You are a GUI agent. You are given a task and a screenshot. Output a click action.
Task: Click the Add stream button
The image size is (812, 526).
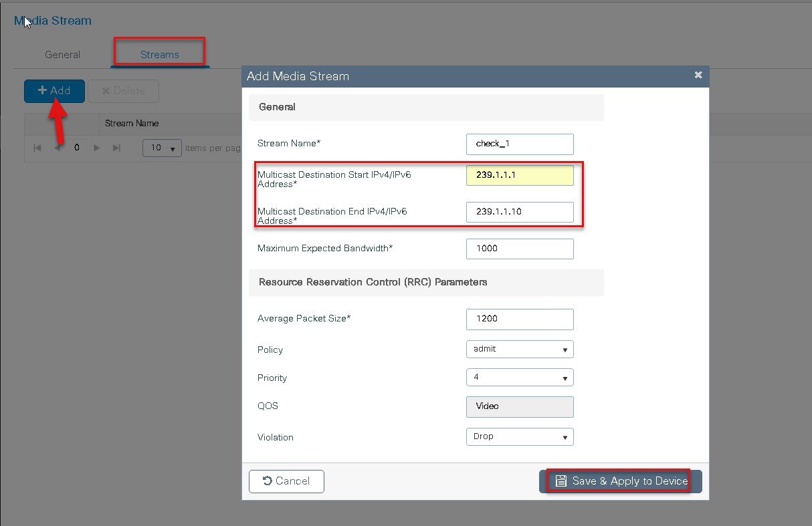54,91
